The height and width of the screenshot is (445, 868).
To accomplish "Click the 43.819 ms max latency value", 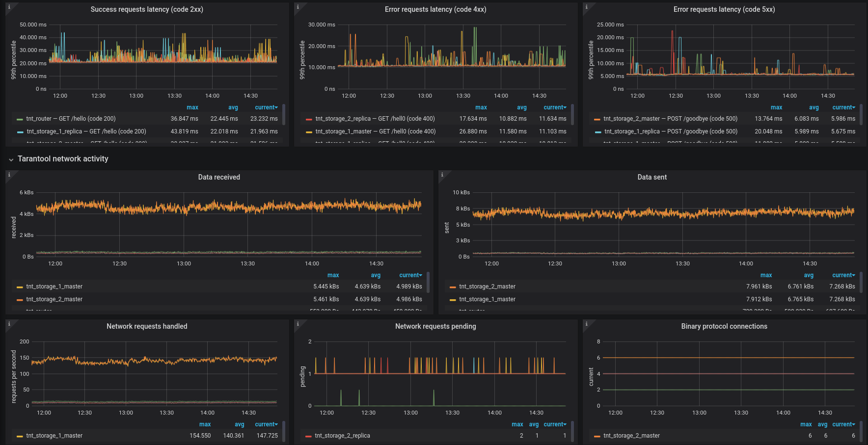I will point(184,131).
